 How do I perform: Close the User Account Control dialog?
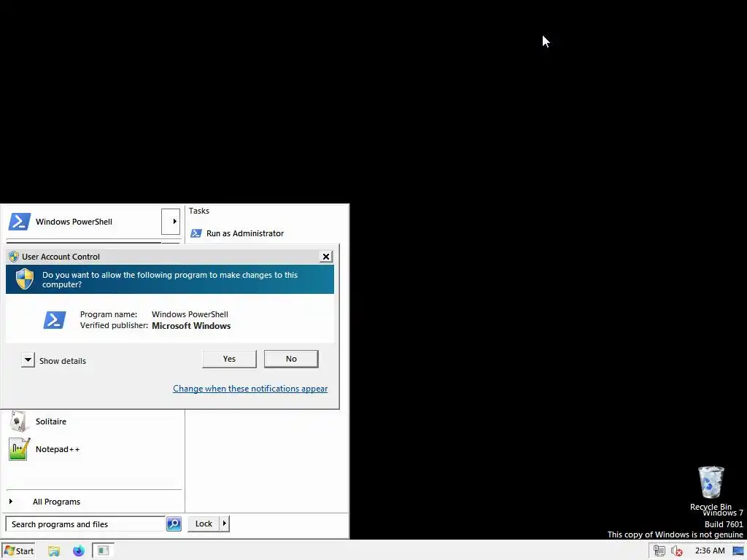[x=326, y=257]
